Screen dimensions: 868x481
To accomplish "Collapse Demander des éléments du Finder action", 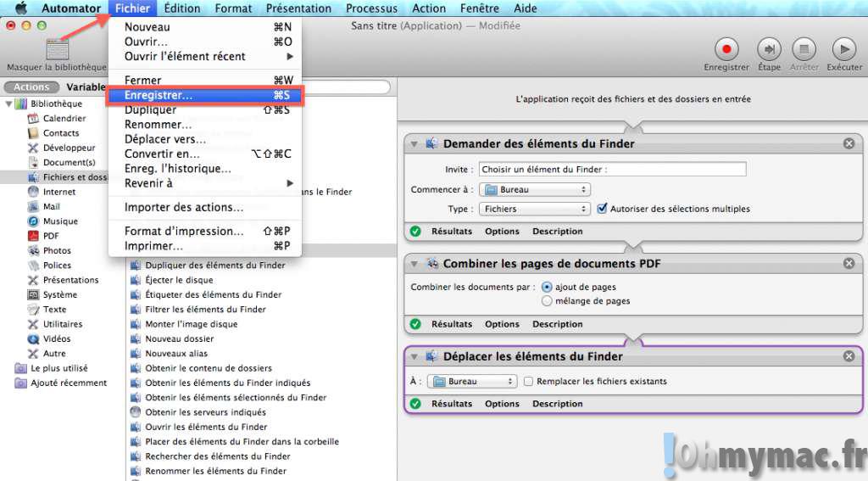I will click(414, 144).
